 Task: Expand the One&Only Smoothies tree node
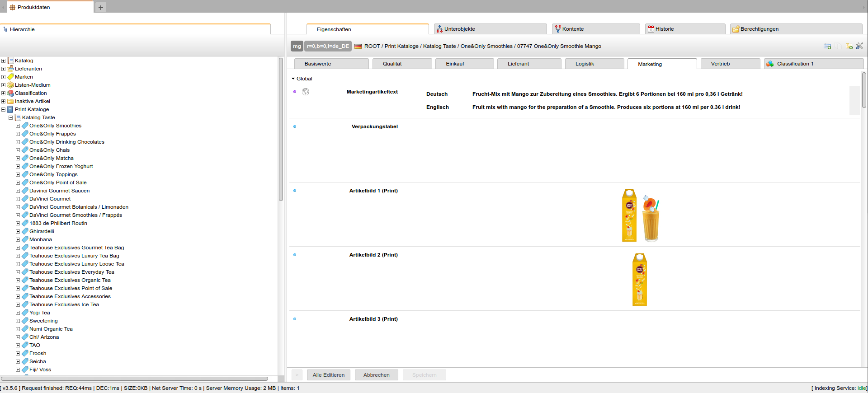(18, 126)
